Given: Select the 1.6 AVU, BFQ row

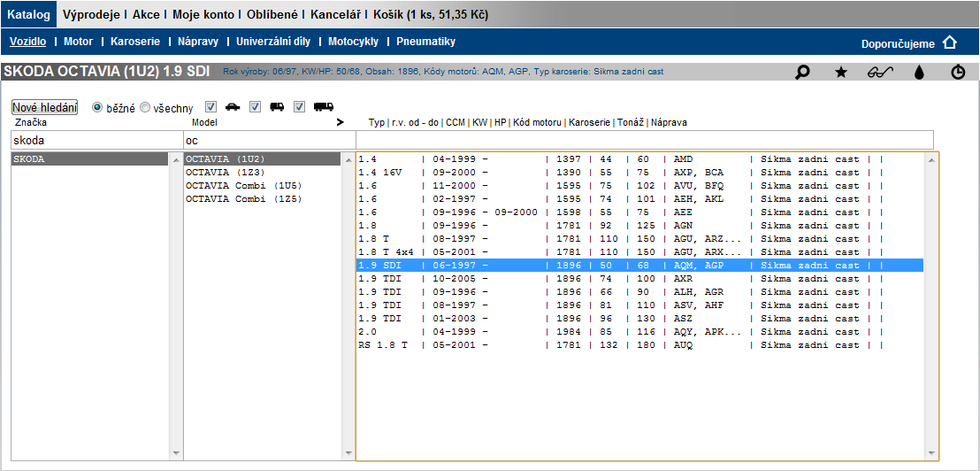Looking at the screenshot, I should point(640,186).
